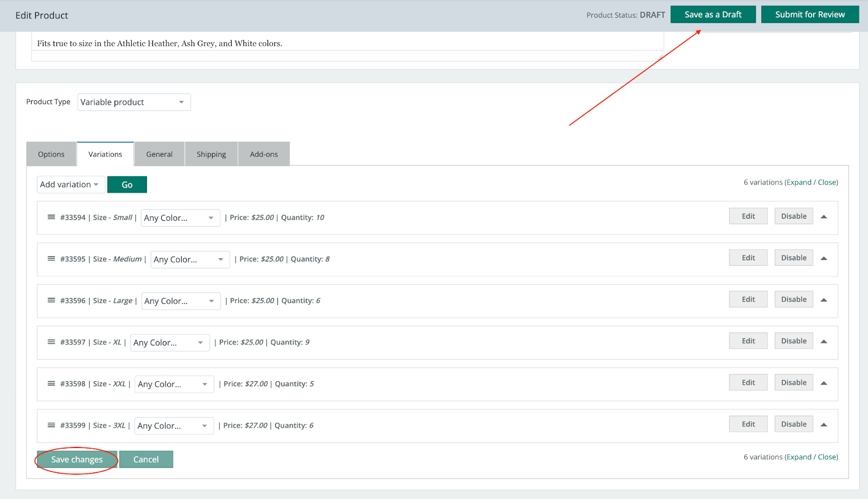Open the Add variation dropdown
This screenshot has width=868, height=499.
(x=70, y=184)
